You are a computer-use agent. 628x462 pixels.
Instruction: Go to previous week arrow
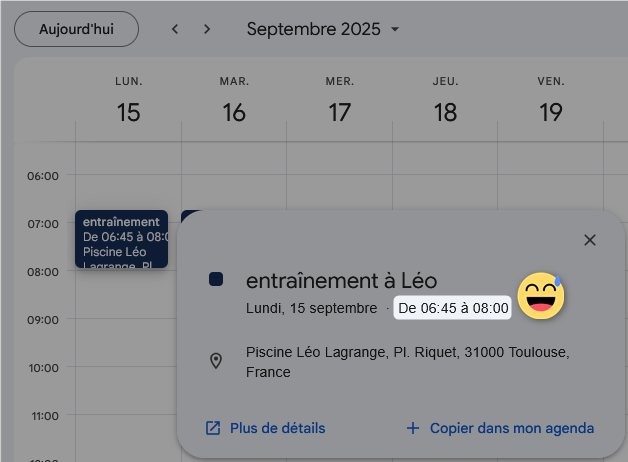pos(175,29)
